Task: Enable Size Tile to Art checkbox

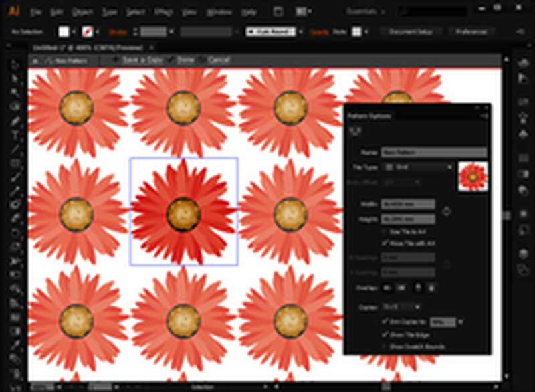Action: [x=385, y=231]
